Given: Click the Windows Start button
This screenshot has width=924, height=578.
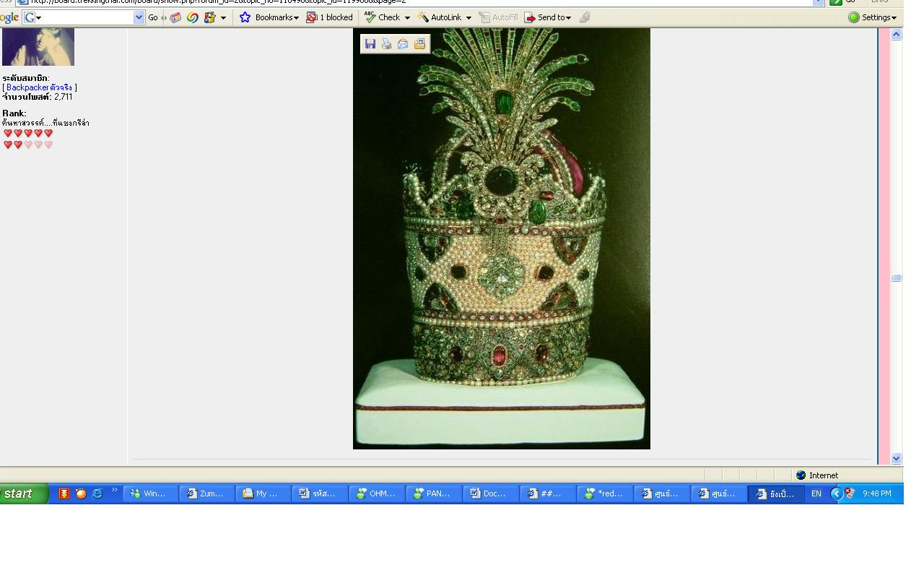Looking at the screenshot, I should [24, 493].
